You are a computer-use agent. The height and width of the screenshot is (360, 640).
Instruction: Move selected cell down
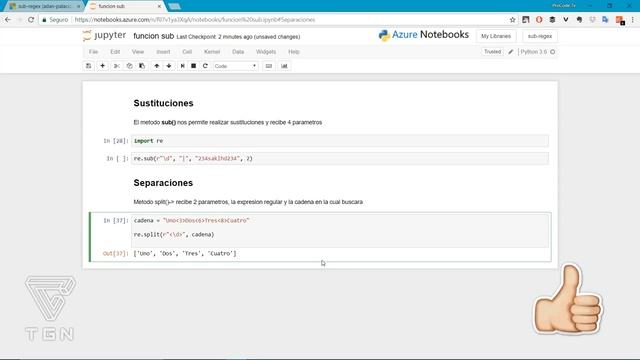169,66
